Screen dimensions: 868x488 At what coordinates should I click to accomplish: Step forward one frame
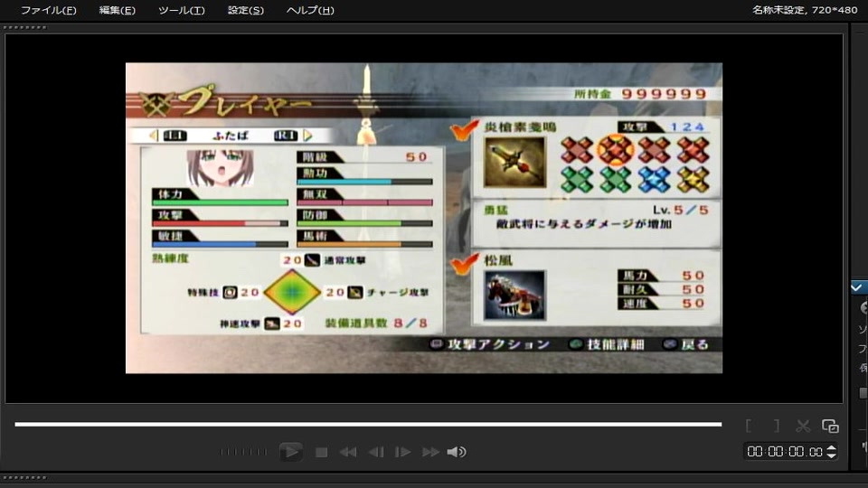(x=402, y=452)
